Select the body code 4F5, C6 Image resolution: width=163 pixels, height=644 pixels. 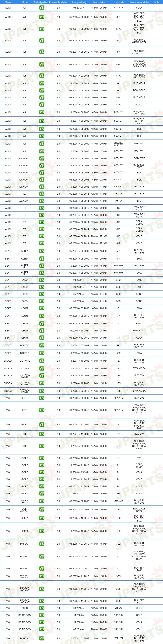pos(118,201)
